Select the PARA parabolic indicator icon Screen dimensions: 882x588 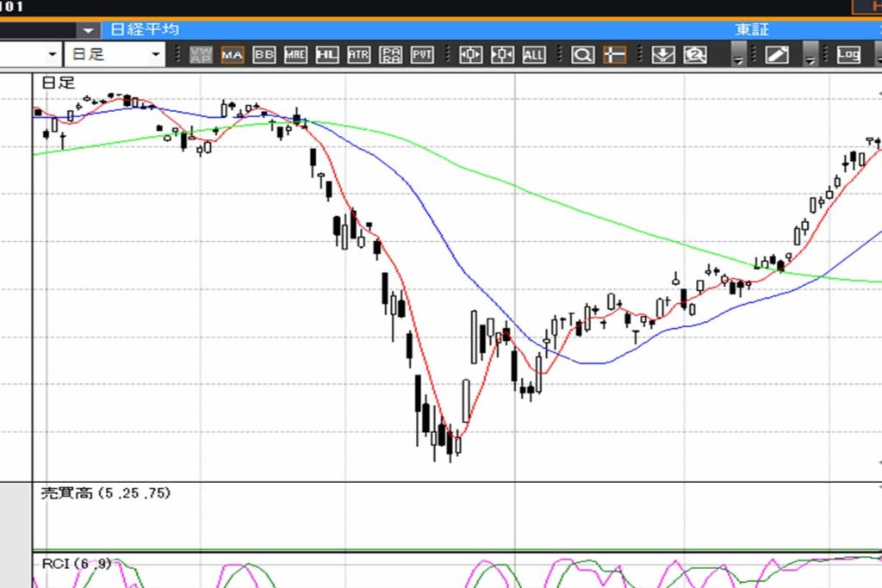point(390,55)
